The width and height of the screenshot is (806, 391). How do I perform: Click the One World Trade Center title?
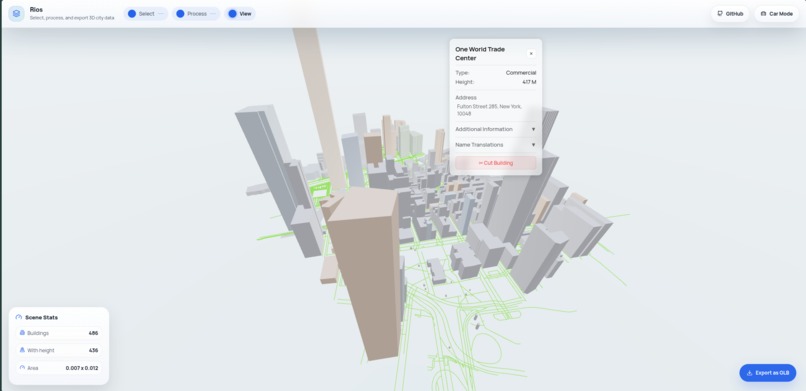tap(480, 53)
